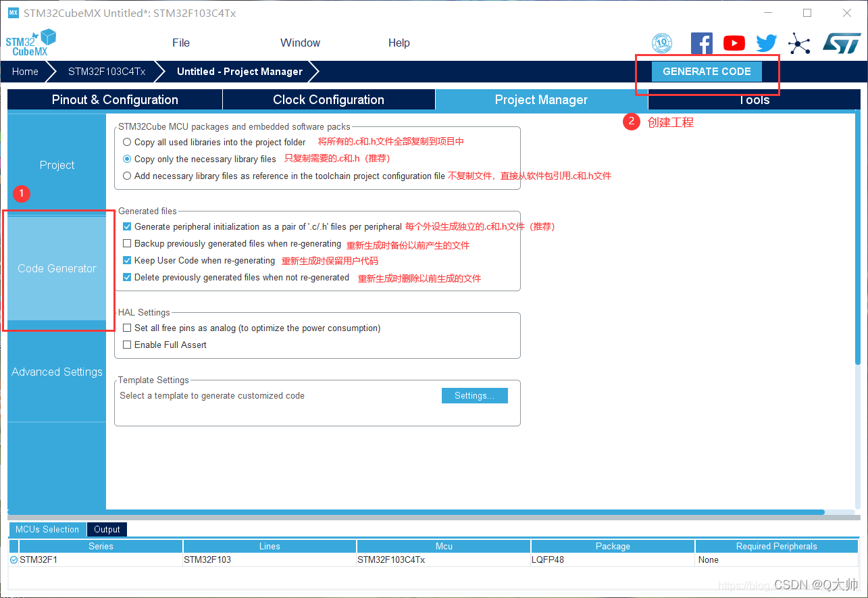Image resolution: width=868 pixels, height=598 pixels.
Task: Open the Advanced Settings side section
Action: tap(57, 372)
